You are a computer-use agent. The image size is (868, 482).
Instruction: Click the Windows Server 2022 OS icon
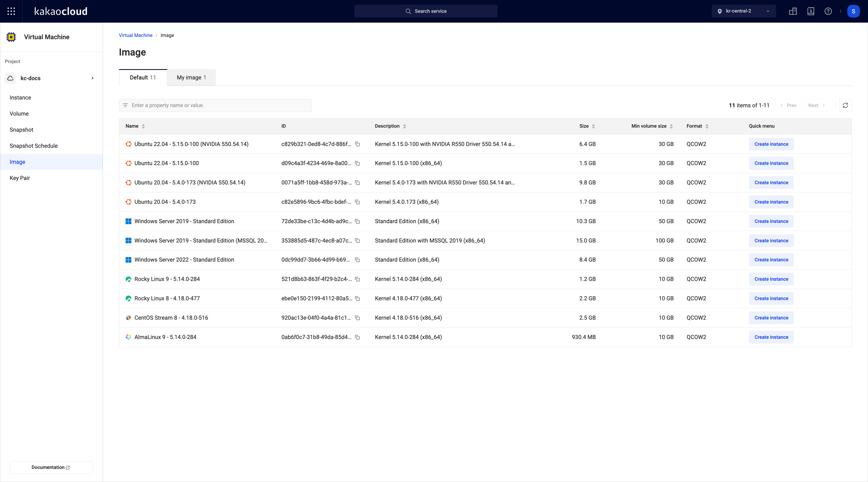[128, 259]
